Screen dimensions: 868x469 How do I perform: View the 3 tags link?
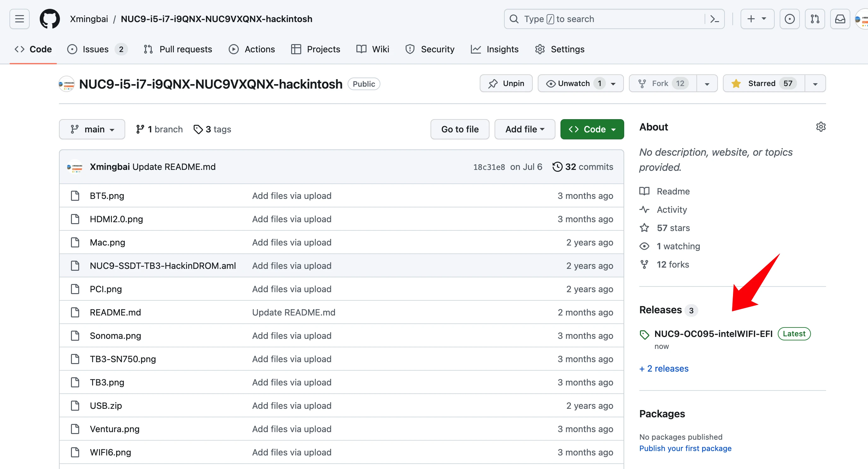coord(212,129)
